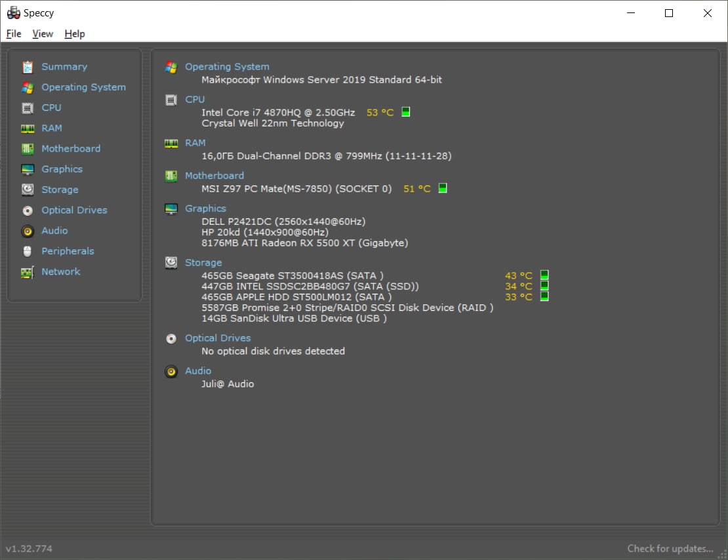Click the speaker icon beside Audio heading in main panel
Image resolution: width=728 pixels, height=560 pixels.
pos(171,372)
